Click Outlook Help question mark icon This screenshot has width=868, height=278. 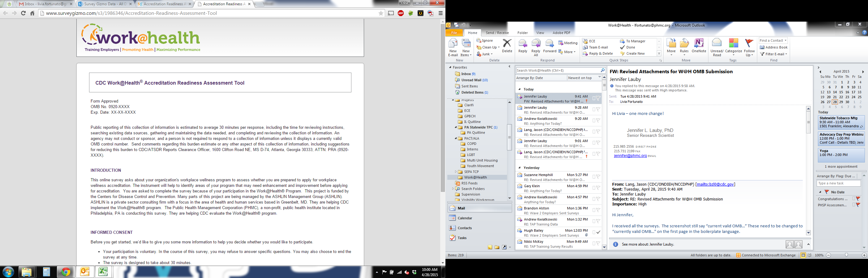pos(864,33)
